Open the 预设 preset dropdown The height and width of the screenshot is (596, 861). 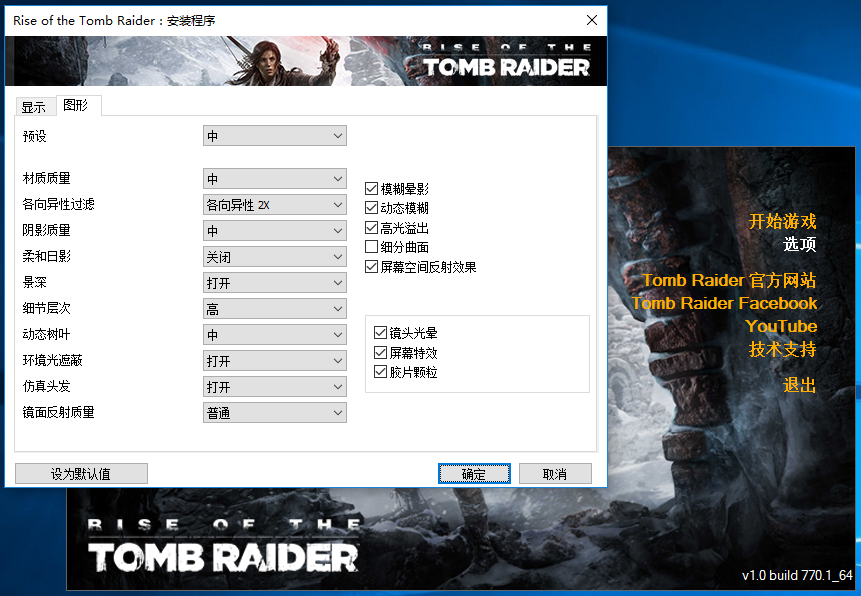(x=275, y=136)
